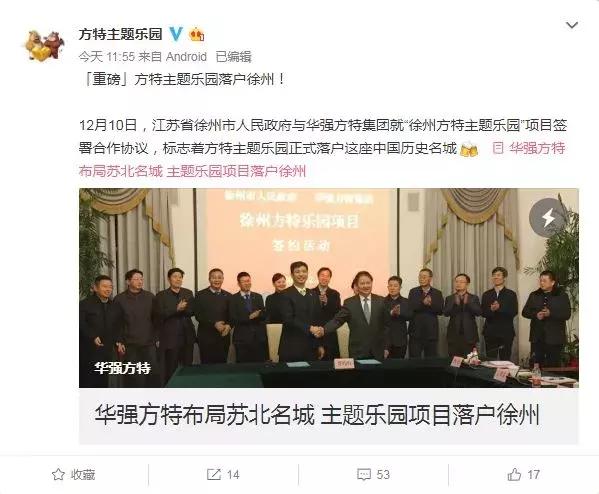Like the post with thumbs-up

[x=514, y=475]
